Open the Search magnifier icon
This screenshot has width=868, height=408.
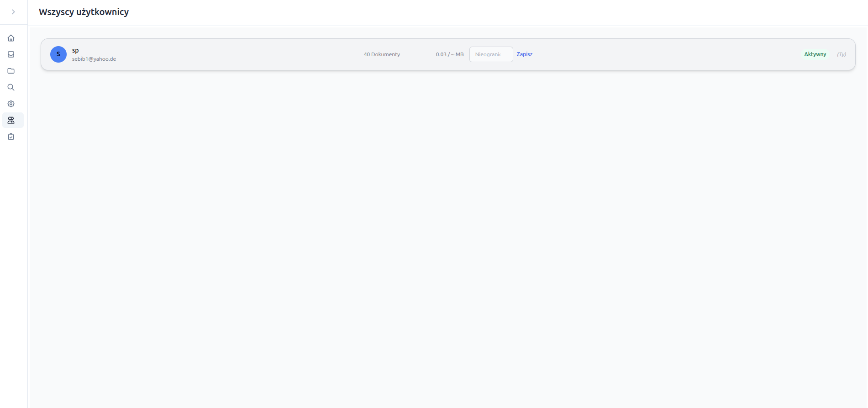(x=11, y=87)
